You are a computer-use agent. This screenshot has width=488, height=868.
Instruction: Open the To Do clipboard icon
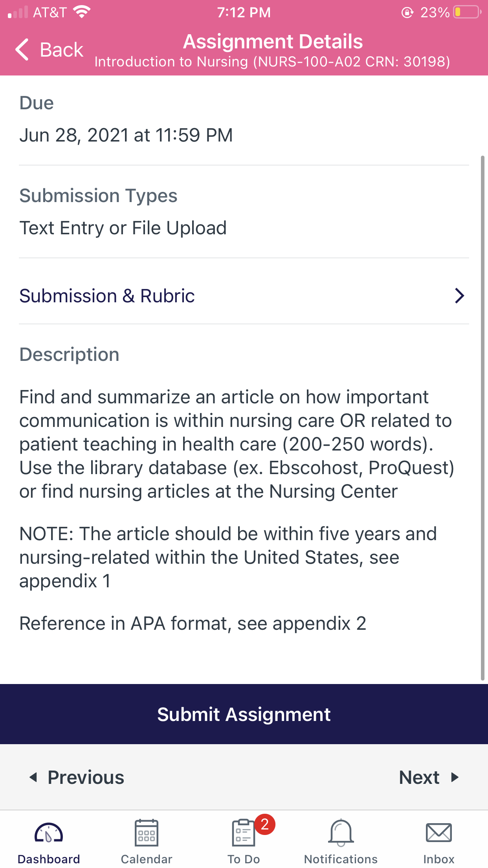click(x=243, y=833)
